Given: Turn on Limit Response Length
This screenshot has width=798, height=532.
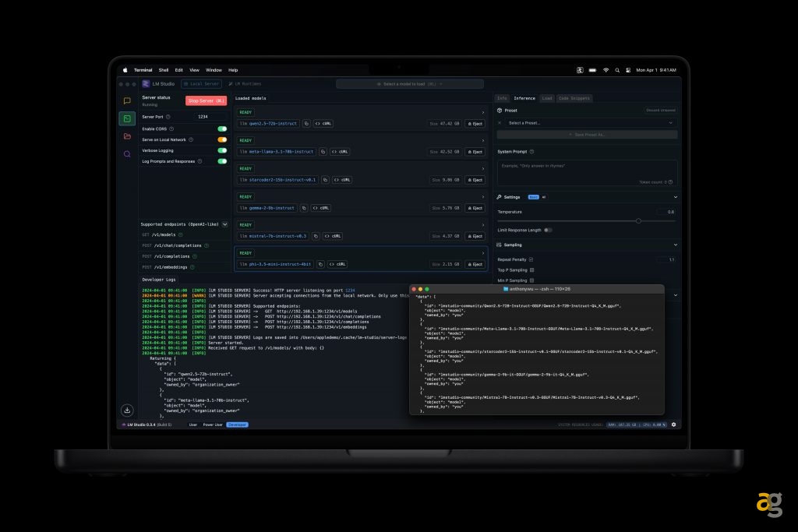Looking at the screenshot, I should point(549,230).
